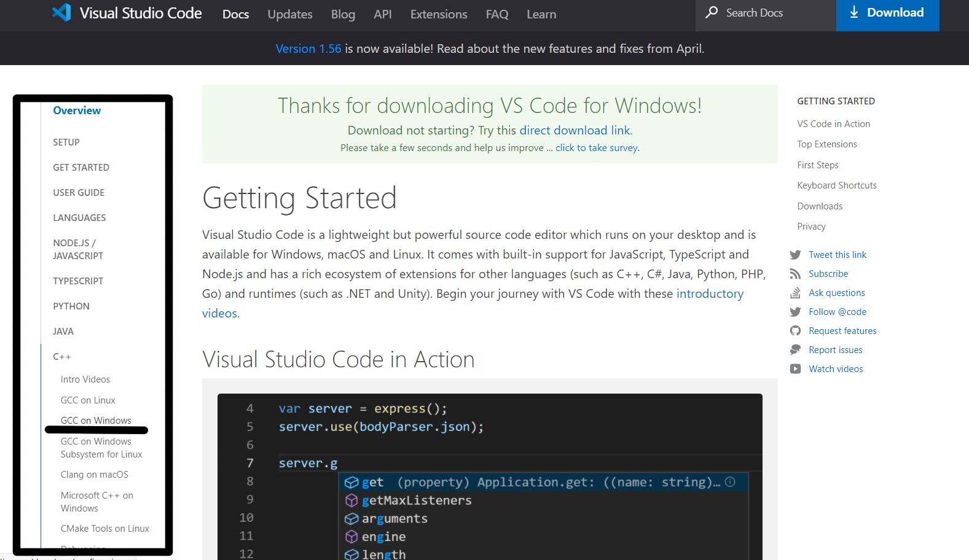
Task: Click the Watch videos link
Action: [x=836, y=369]
